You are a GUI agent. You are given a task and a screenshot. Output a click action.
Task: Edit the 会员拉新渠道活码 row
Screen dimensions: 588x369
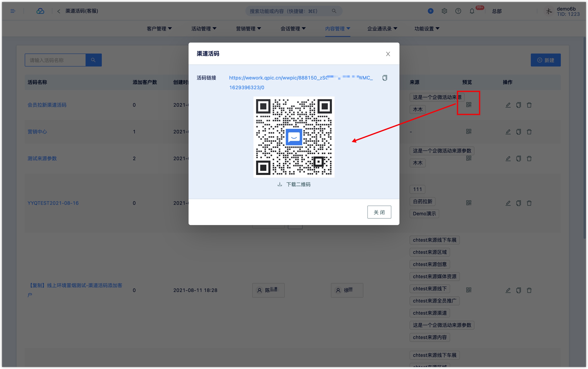(x=508, y=105)
